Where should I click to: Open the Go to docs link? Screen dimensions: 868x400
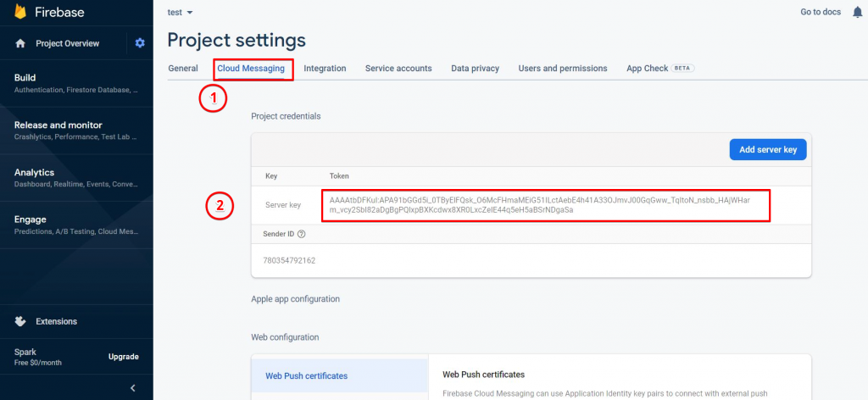point(821,12)
